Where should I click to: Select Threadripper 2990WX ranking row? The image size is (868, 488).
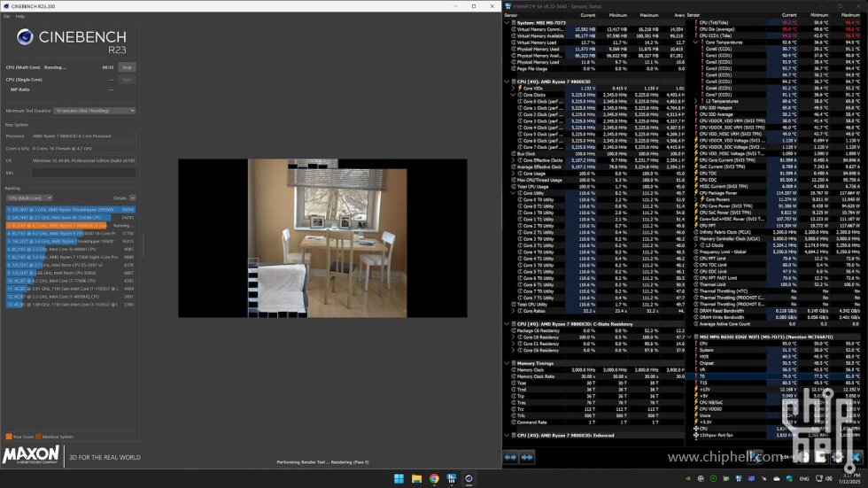(x=70, y=210)
